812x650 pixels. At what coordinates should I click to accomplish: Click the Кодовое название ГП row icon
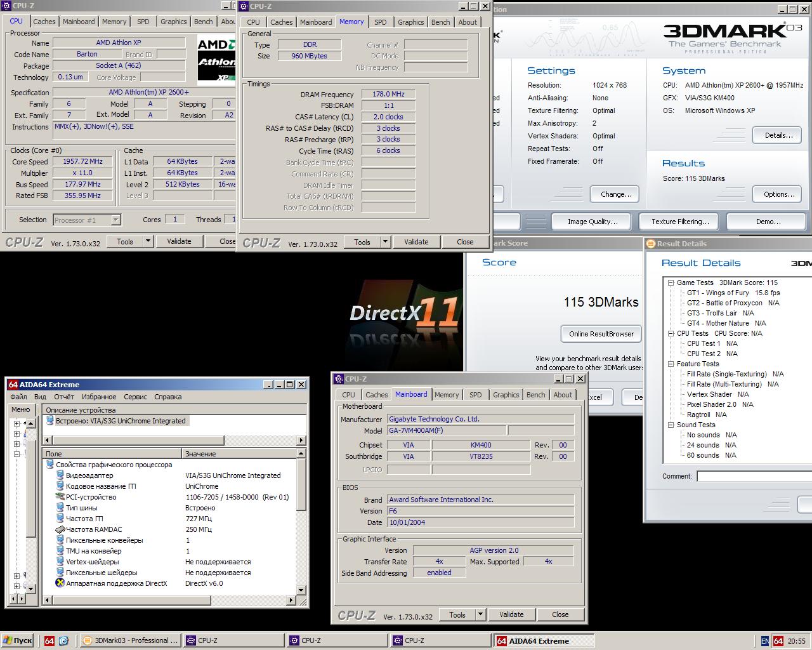[60, 486]
